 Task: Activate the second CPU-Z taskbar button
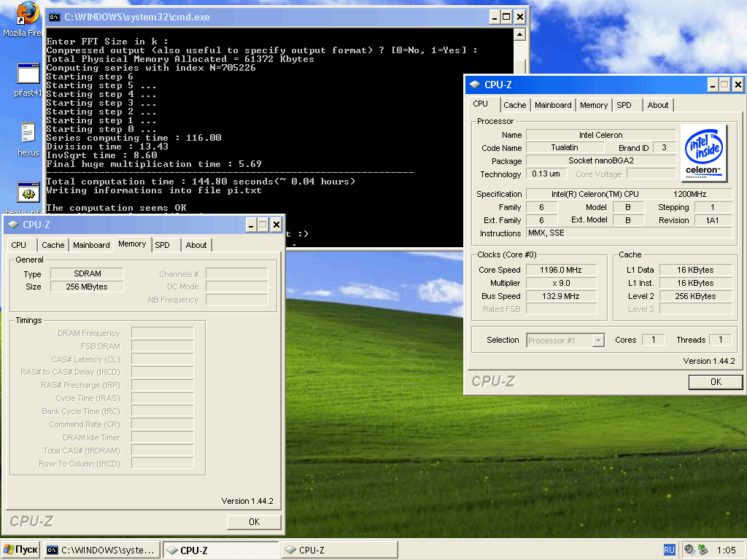(340, 550)
